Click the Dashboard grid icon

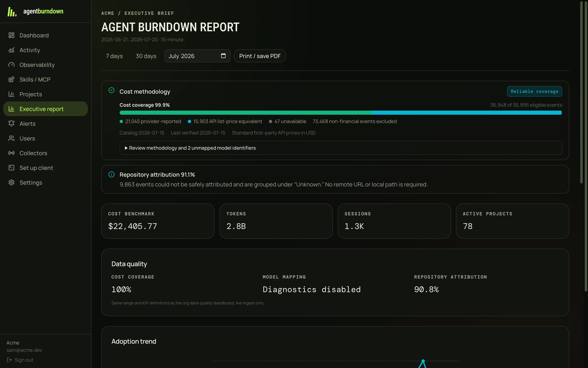[11, 35]
